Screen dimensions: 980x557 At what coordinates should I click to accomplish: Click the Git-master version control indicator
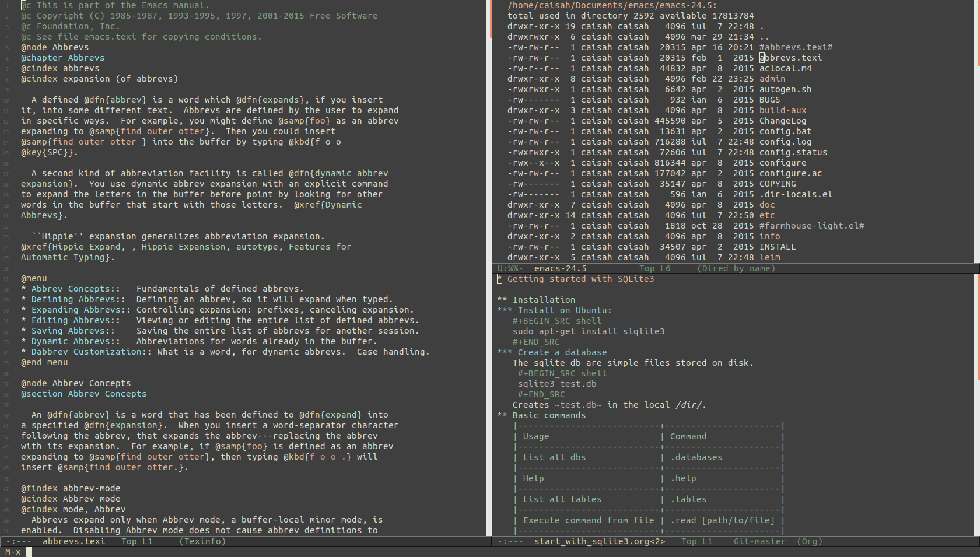[759, 541]
